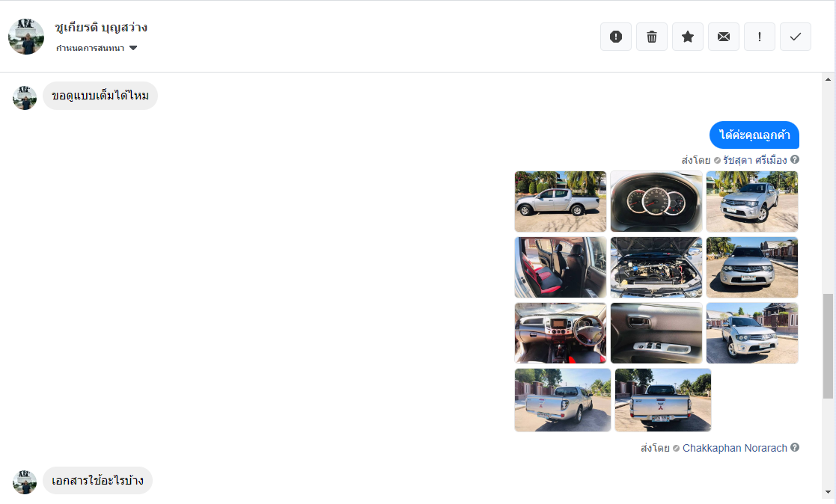Click the scrollbar down arrow

coord(828,492)
